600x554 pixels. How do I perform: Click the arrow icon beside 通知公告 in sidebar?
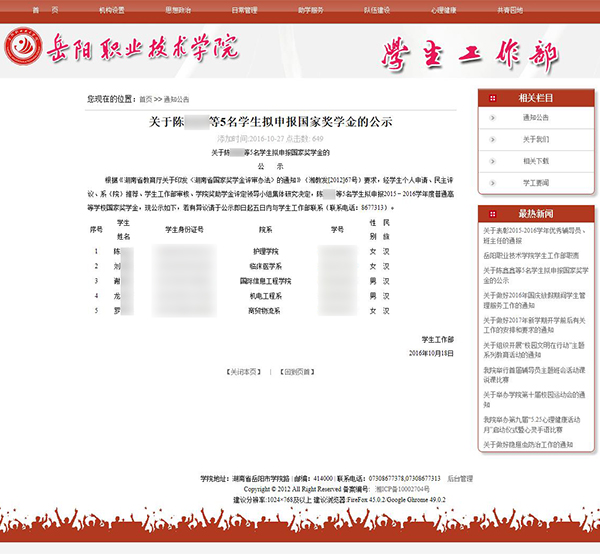(491, 118)
